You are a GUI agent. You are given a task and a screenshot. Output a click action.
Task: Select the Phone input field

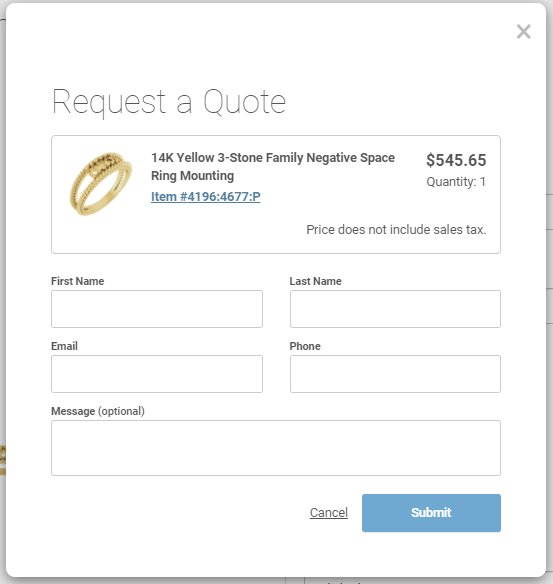point(395,374)
